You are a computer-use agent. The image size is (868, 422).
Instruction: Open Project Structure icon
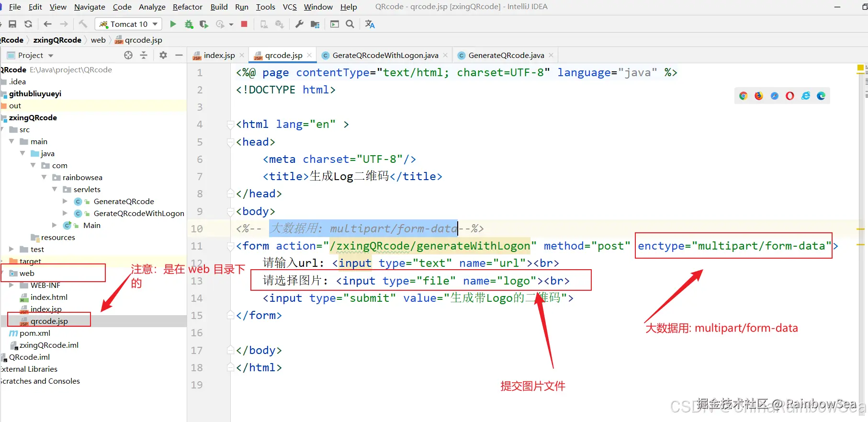[315, 24]
